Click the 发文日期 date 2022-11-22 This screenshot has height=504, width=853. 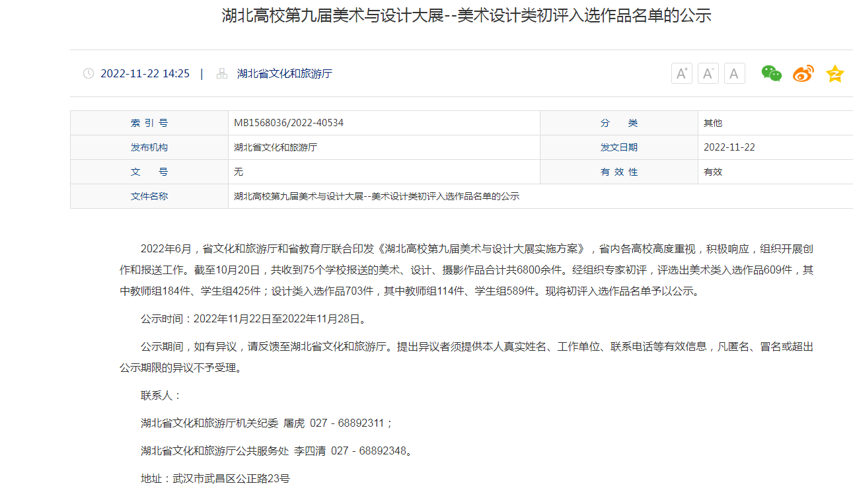(729, 147)
